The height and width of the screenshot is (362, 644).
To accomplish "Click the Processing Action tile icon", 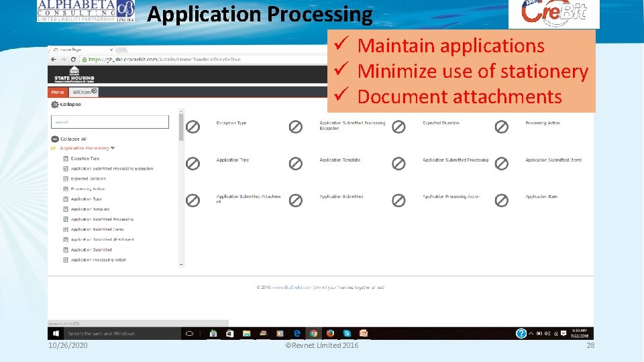I will [x=502, y=127].
